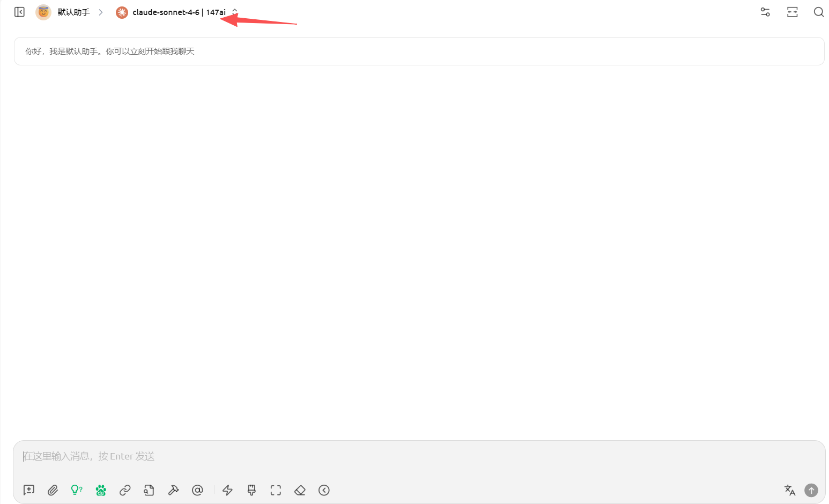Click the translate icon in input bar
This screenshot has width=829, height=504.
click(x=790, y=490)
